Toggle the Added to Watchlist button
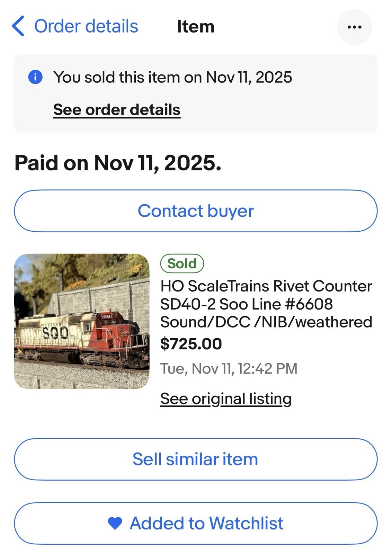 (x=196, y=523)
